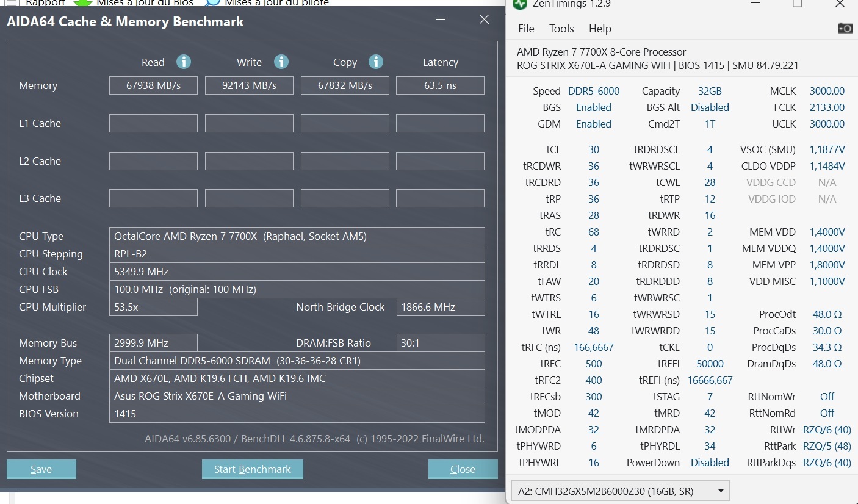
Task: Click the Close button at the bottom of AIDA64
Action: pos(463,469)
